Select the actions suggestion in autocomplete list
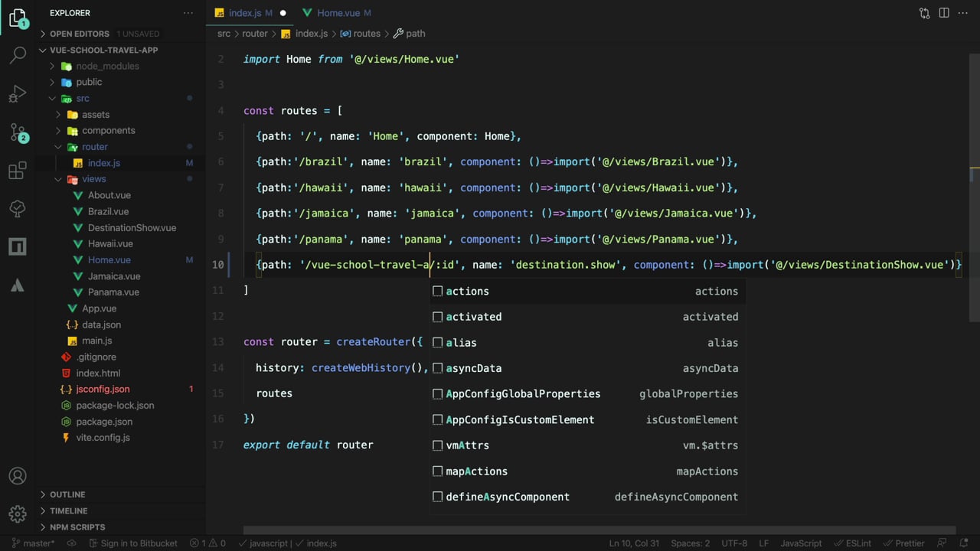This screenshot has height=551, width=980. tap(587, 291)
